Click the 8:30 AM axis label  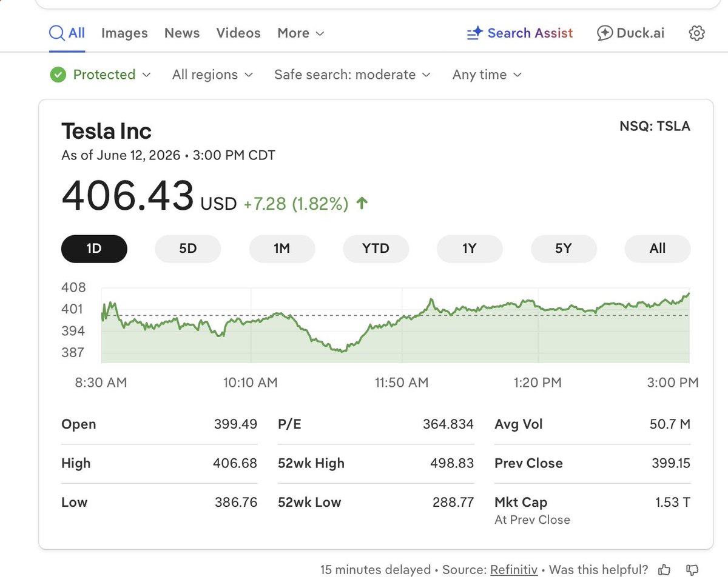click(100, 383)
